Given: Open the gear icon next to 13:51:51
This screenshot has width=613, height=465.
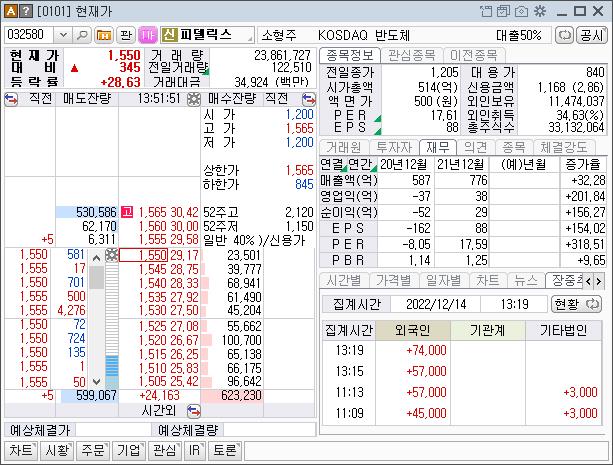Looking at the screenshot, I should point(194,99).
